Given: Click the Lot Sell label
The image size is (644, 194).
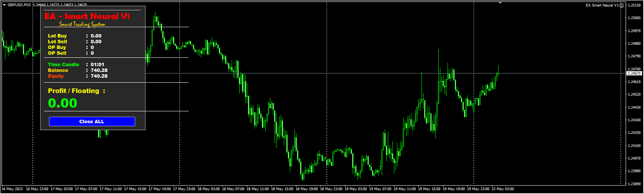Looking at the screenshot, I should tap(57, 42).
